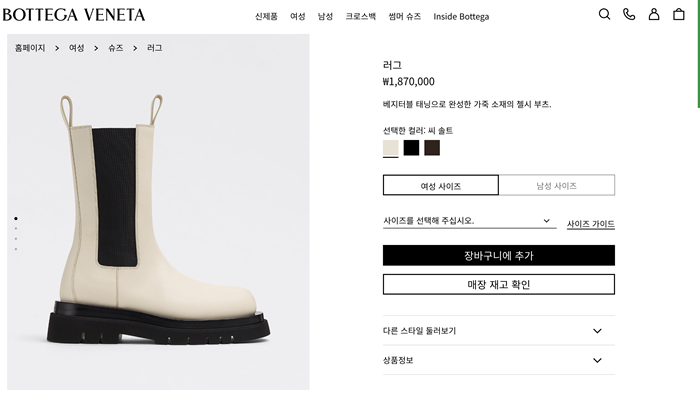Screen dimensions: 700x393
Task: Open the shopping bag icon
Action: point(679,15)
